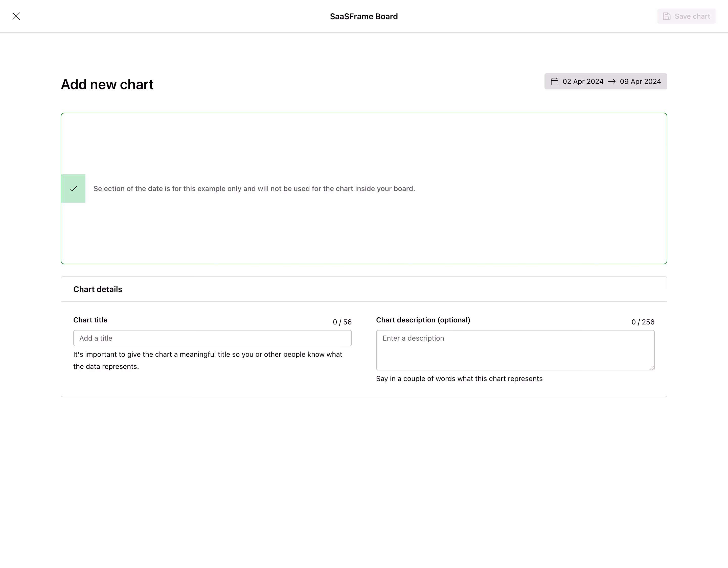This screenshot has width=728, height=568.
Task: Click the floppy disk save icon
Action: 667,16
